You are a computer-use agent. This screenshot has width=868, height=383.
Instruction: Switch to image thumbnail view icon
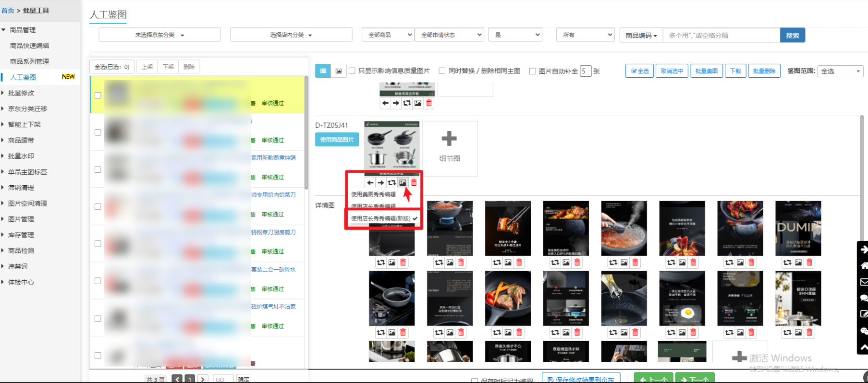[x=339, y=71]
